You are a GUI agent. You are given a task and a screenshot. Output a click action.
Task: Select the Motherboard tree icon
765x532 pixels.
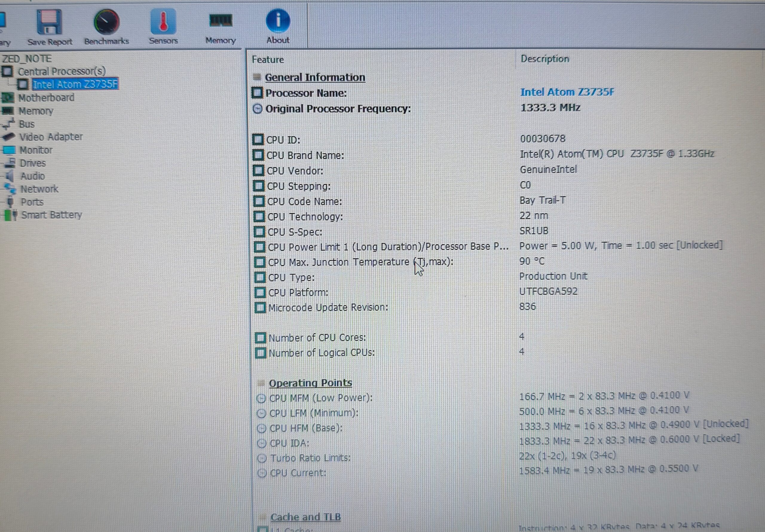coord(7,98)
